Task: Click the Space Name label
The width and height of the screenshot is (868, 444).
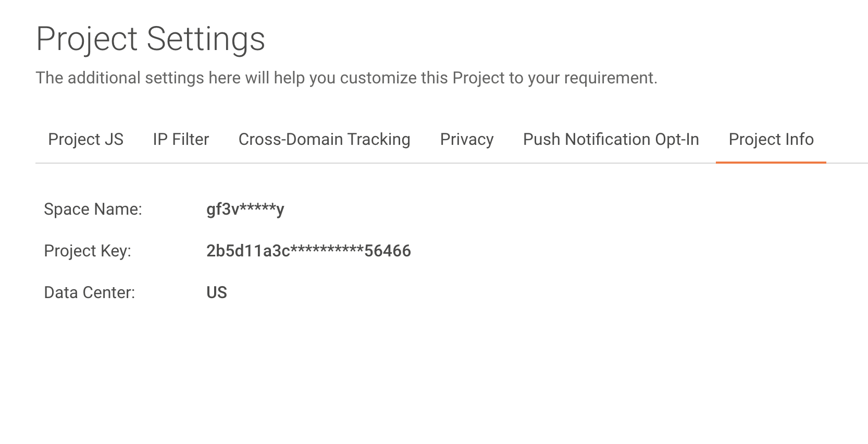Action: 93,208
